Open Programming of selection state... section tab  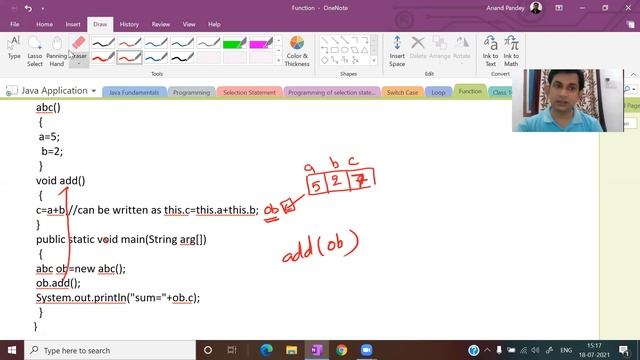tap(331, 92)
